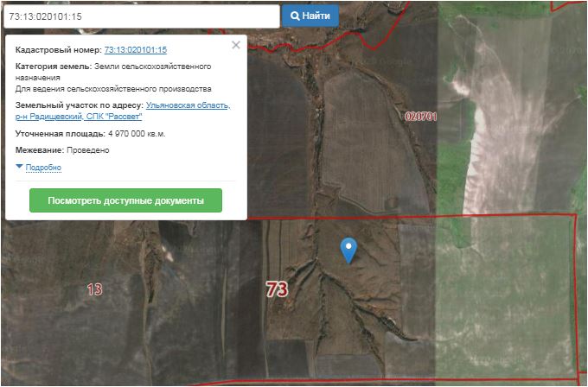Image resolution: width=588 pixels, height=387 pixels.
Task: Click the map label 13
Action: (x=94, y=289)
